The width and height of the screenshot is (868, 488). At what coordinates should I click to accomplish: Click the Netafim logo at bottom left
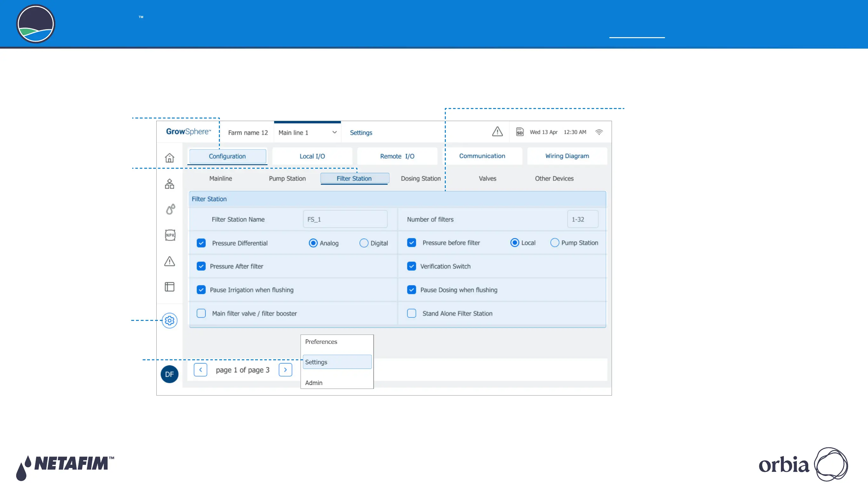(65, 468)
